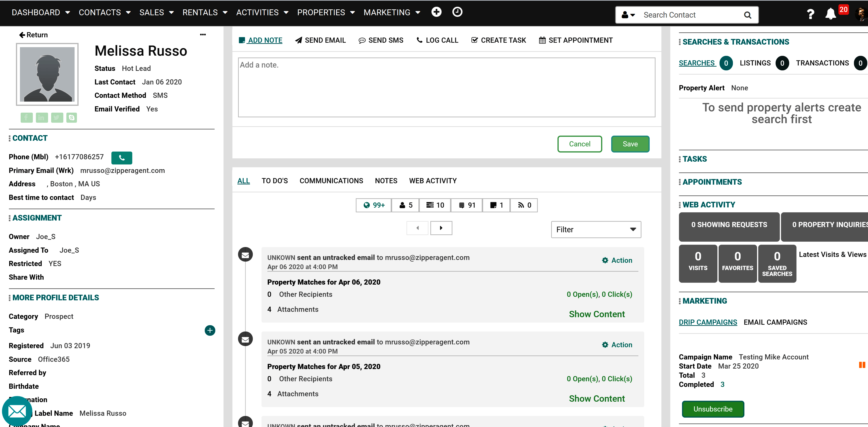The width and height of the screenshot is (868, 427).
Task: Toggle the notes count filter button
Action: [x=496, y=205]
